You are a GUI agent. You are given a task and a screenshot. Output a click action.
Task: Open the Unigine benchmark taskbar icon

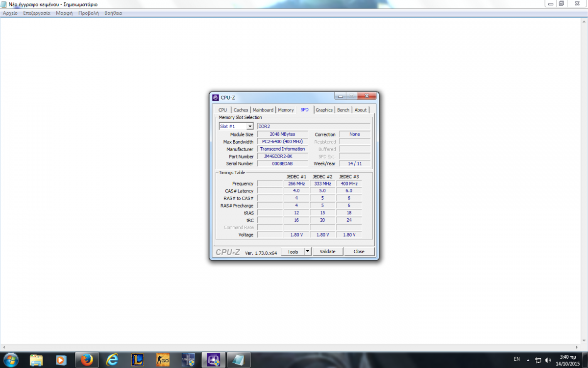tap(188, 360)
